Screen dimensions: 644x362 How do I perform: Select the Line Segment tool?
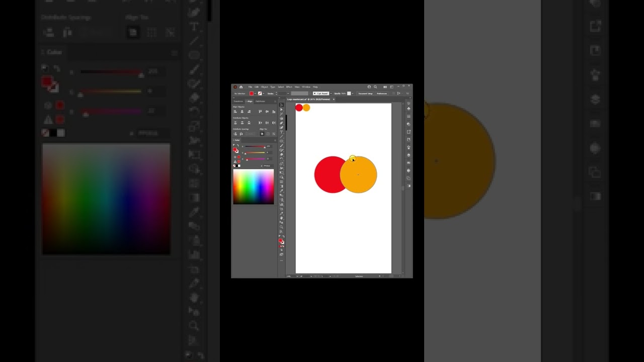[x=281, y=137]
